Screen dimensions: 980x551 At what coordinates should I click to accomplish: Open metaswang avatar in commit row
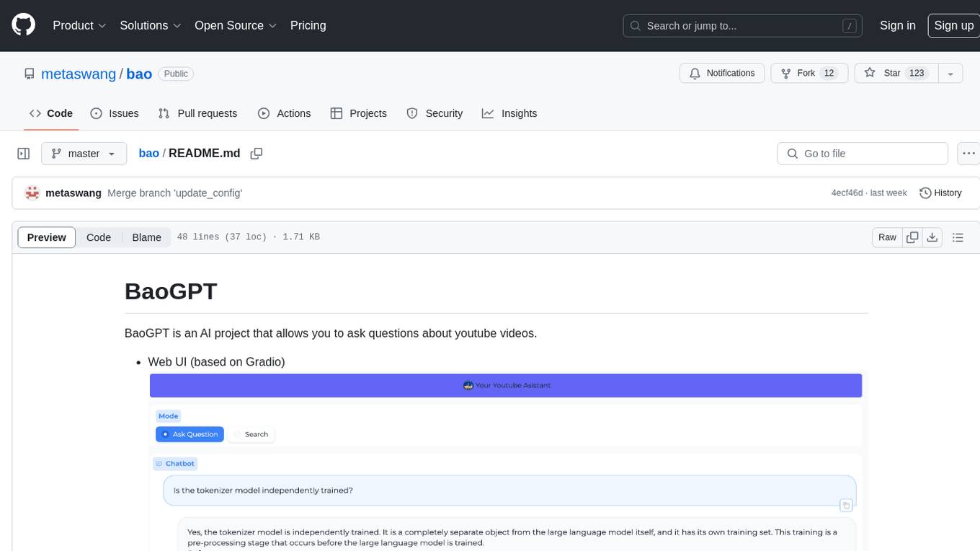click(x=32, y=193)
